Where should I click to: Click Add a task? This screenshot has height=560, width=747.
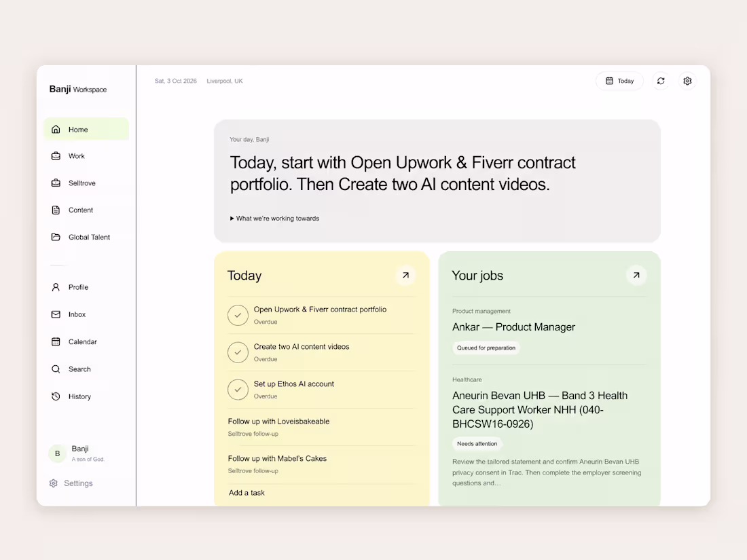[247, 493]
